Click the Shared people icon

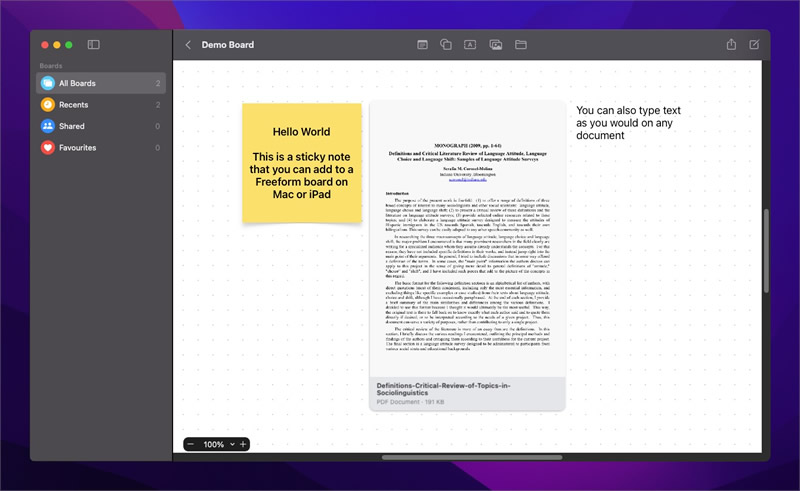tap(48, 126)
